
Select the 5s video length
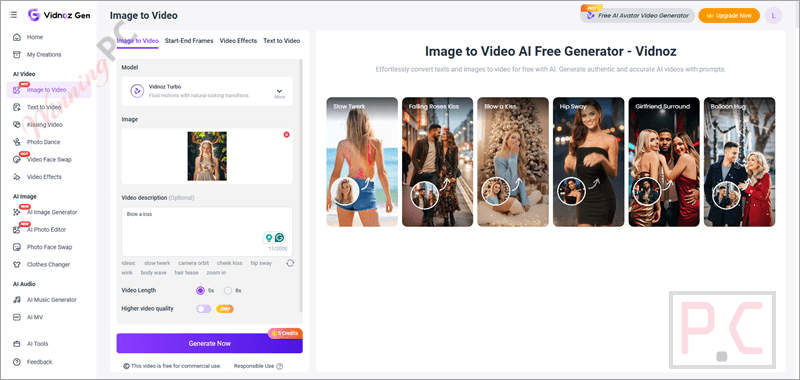[200, 290]
